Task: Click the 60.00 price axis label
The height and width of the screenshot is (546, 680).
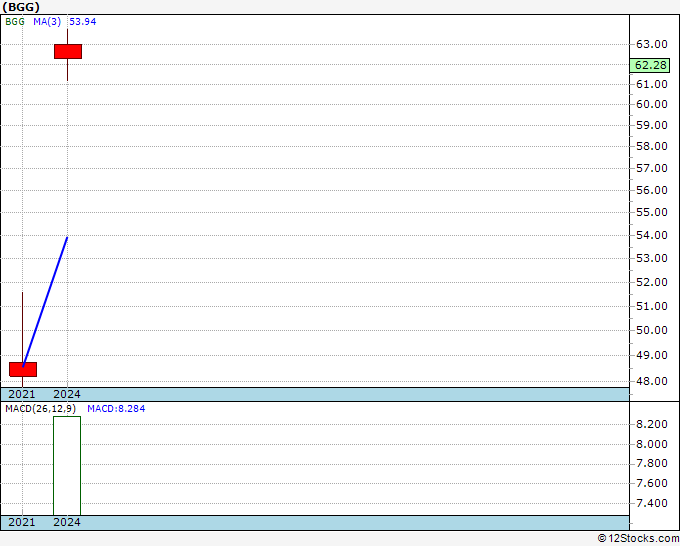Action: (x=651, y=104)
